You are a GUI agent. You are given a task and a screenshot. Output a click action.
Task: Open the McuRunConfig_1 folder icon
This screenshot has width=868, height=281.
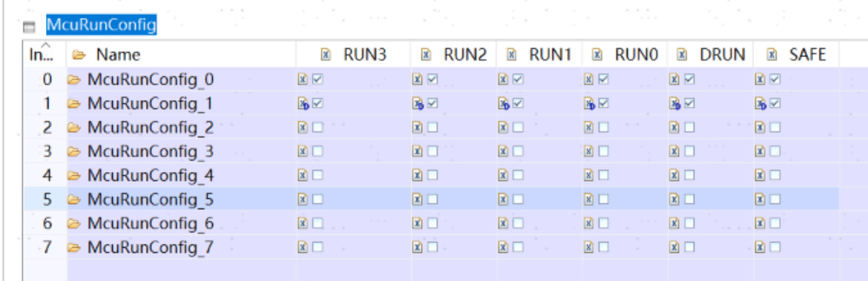tap(73, 104)
